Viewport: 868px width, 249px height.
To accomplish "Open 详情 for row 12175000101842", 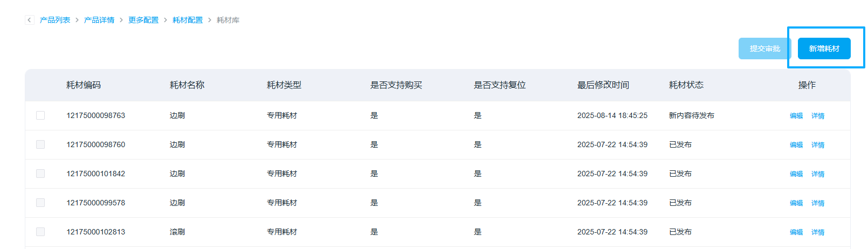I will click(x=818, y=174).
